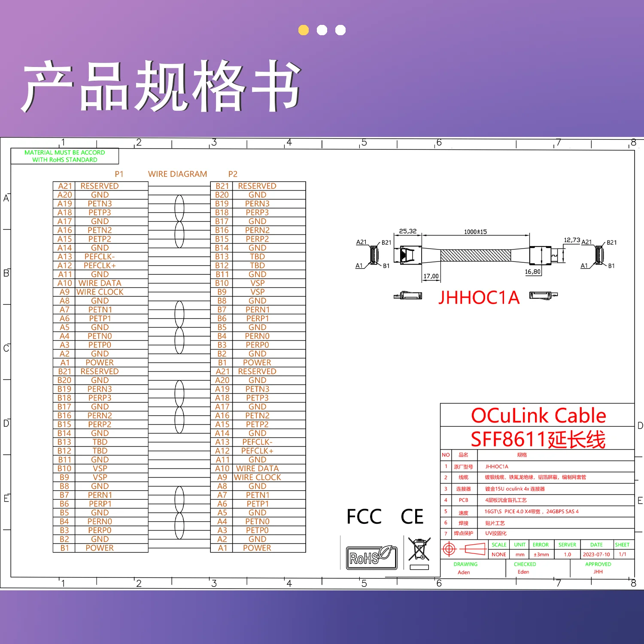Viewport: 644px width, 644px height.
Task: Click the red JHHOC1A model label
Action: (x=479, y=298)
